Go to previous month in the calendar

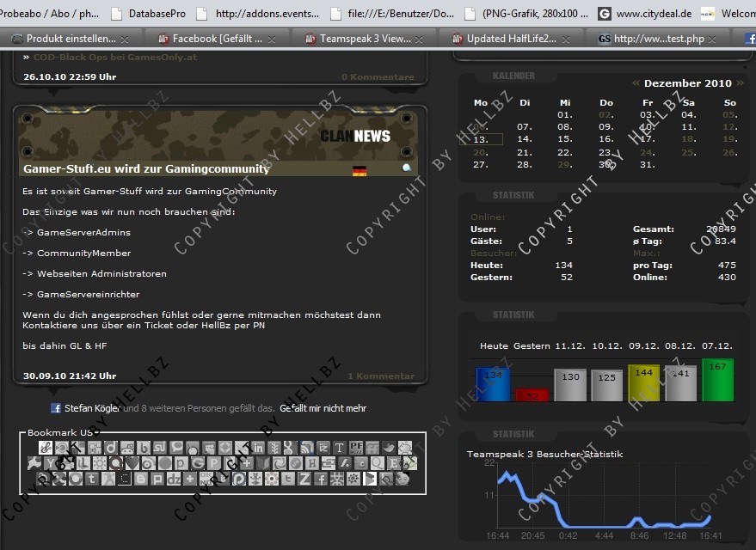click(636, 83)
